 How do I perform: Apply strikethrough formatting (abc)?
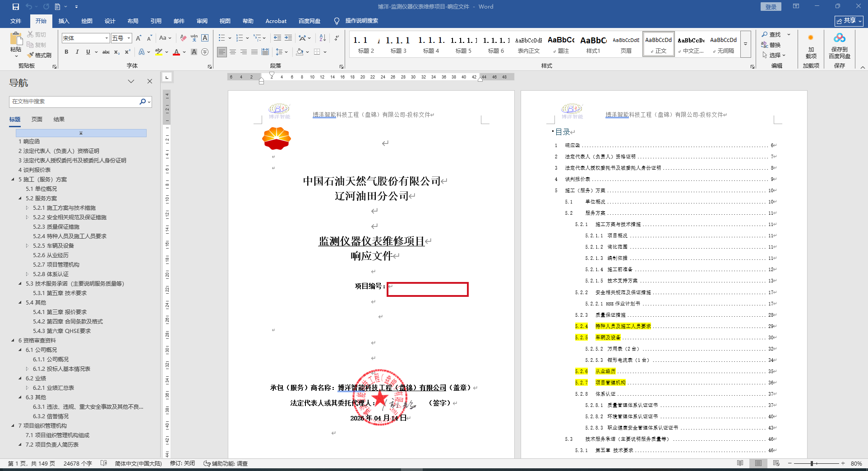(106, 52)
